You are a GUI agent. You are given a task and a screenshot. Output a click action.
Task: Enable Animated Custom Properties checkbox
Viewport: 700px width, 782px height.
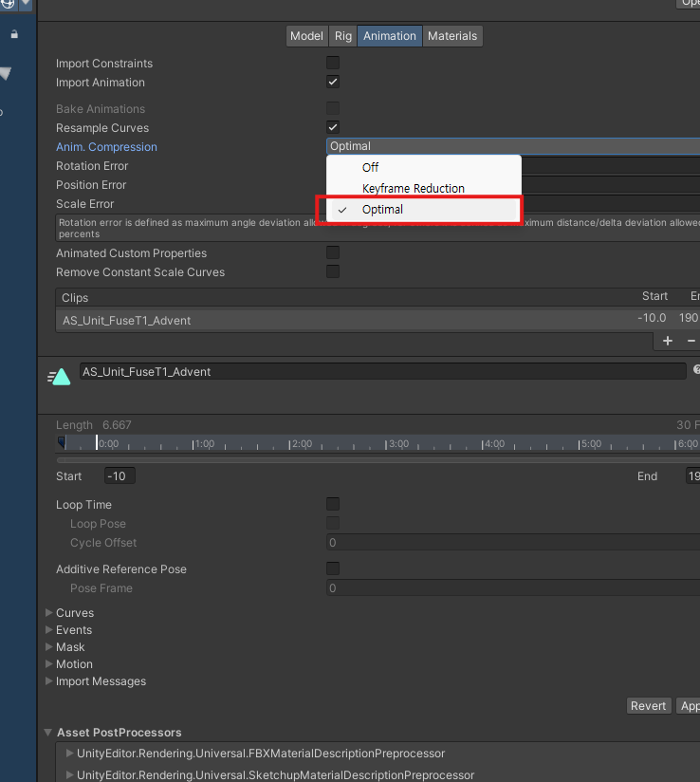tap(333, 252)
